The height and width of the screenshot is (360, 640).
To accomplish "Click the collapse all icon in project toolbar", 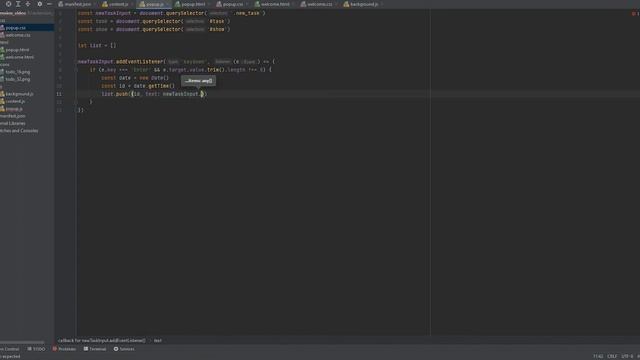I will 28,4.
